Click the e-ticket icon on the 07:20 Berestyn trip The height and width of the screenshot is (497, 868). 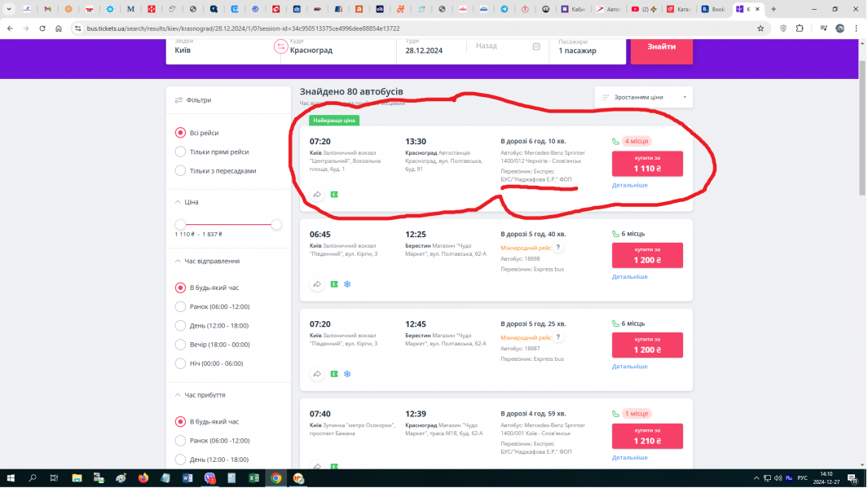pyautogui.click(x=334, y=374)
